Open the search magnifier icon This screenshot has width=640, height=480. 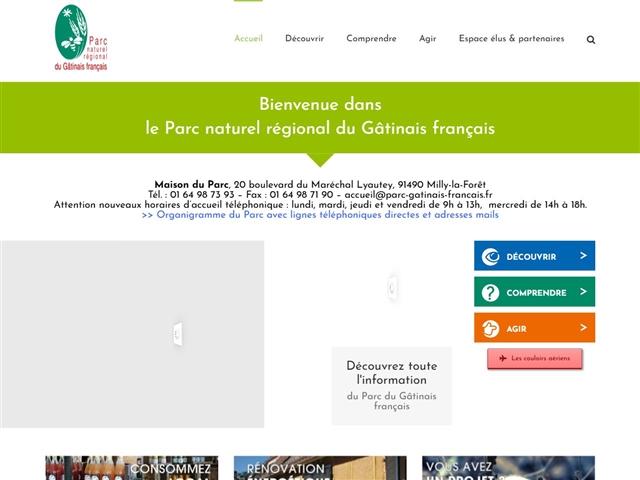(591, 40)
